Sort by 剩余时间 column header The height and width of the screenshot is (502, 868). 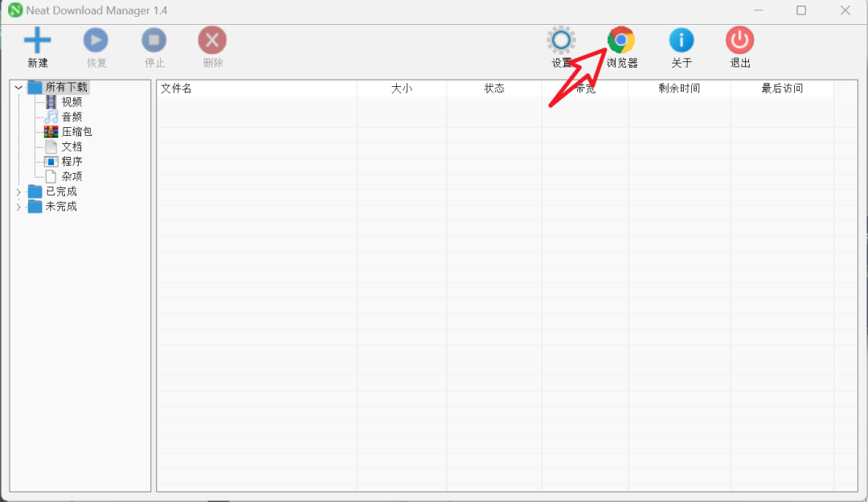pyautogui.click(x=680, y=88)
